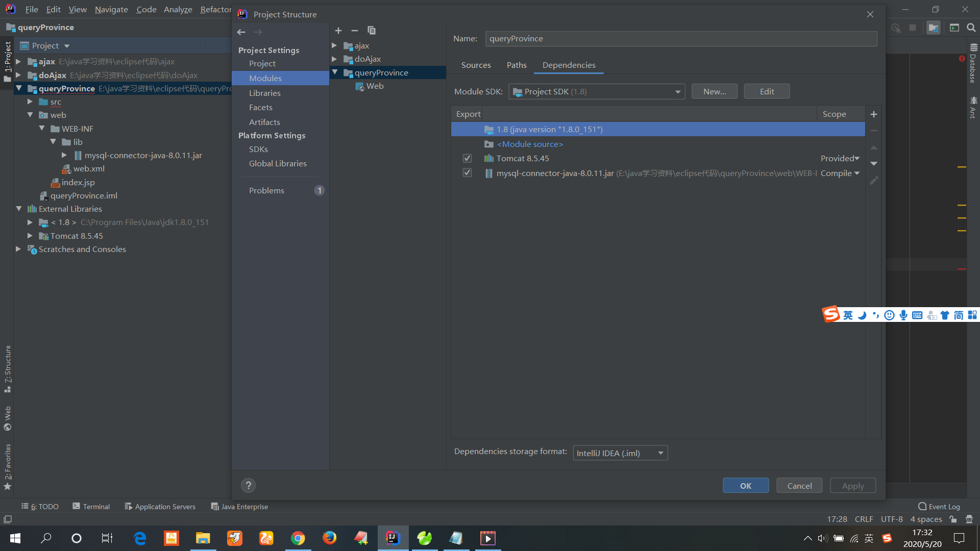
Task: Toggle the Tomcat 8.5.45 export checkbox
Action: [467, 158]
